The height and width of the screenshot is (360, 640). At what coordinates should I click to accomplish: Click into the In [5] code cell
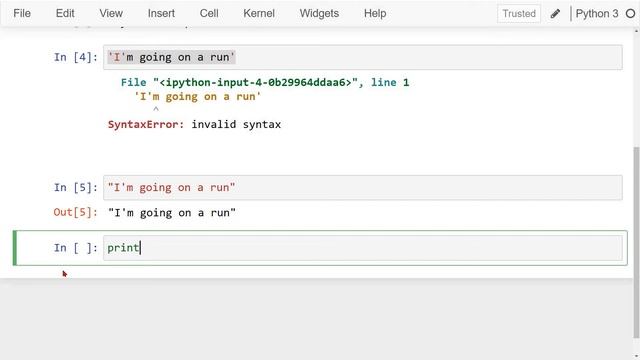pos(363,188)
